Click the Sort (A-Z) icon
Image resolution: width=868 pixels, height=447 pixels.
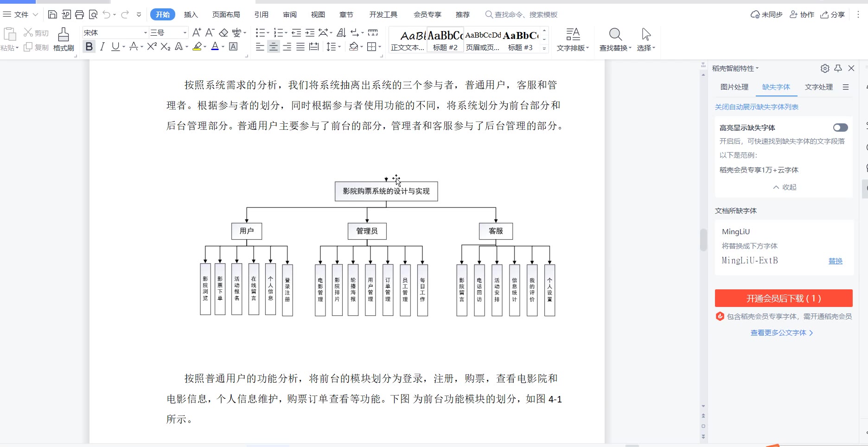pyautogui.click(x=341, y=32)
